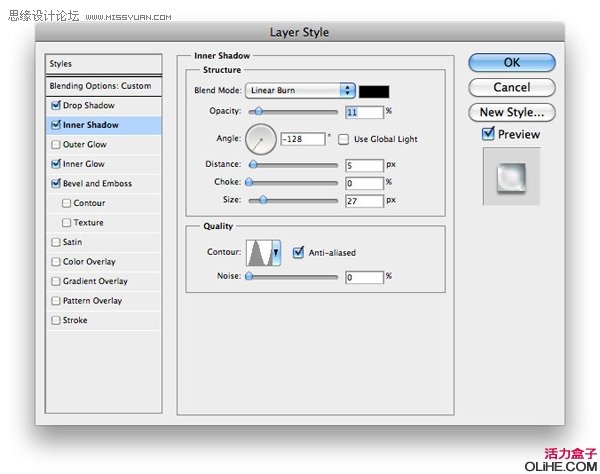Click the Opacity slider handle
This screenshot has width=600, height=474.
tap(259, 111)
